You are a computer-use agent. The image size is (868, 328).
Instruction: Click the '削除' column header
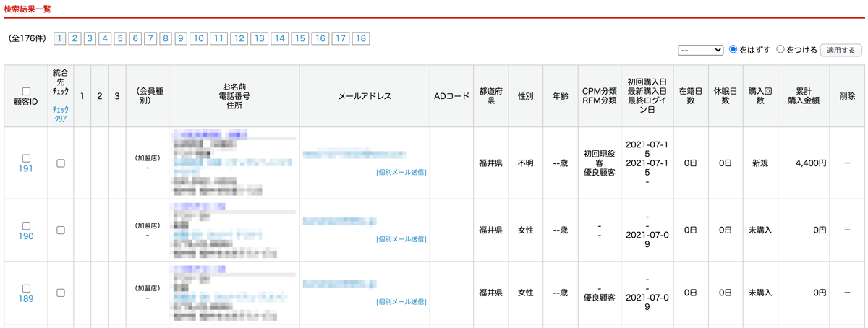tap(847, 97)
